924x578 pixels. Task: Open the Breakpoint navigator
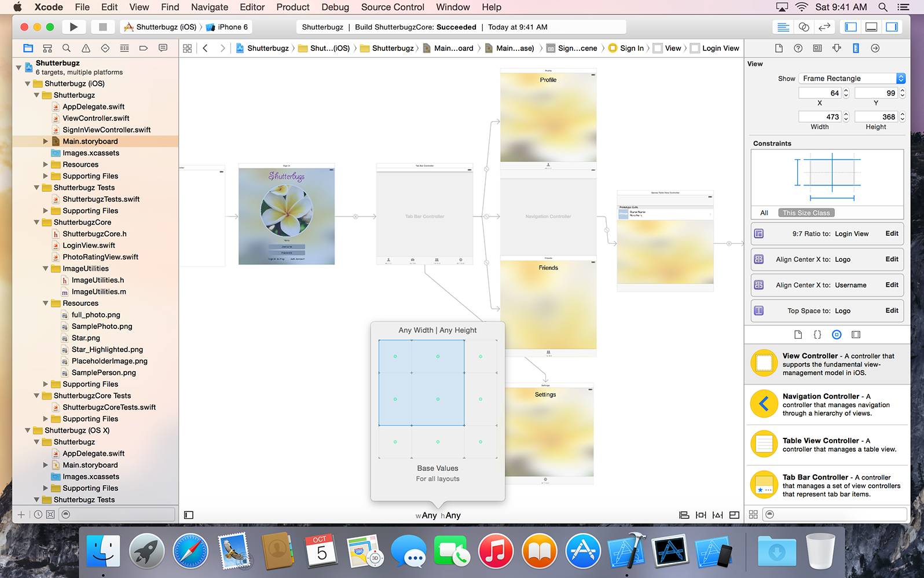click(x=144, y=48)
